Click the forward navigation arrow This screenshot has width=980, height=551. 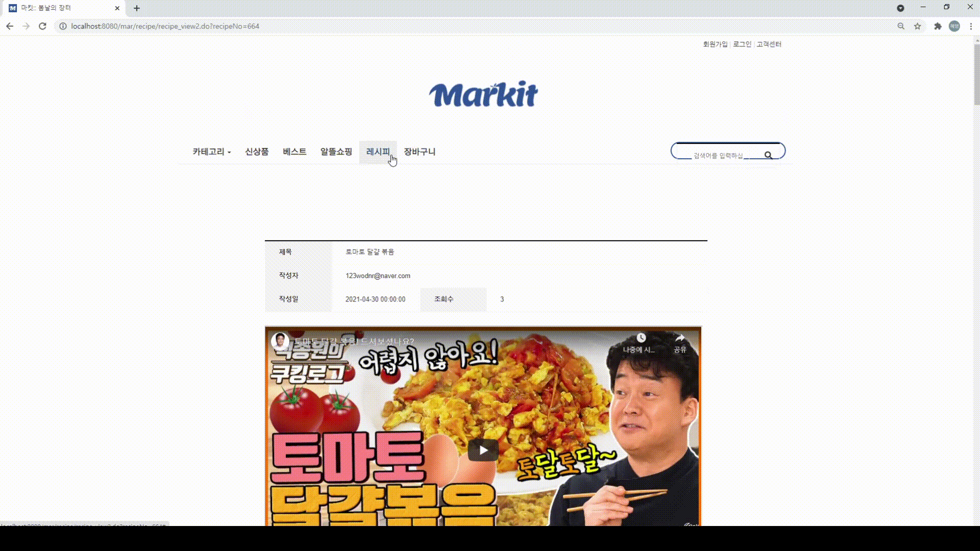27,26
